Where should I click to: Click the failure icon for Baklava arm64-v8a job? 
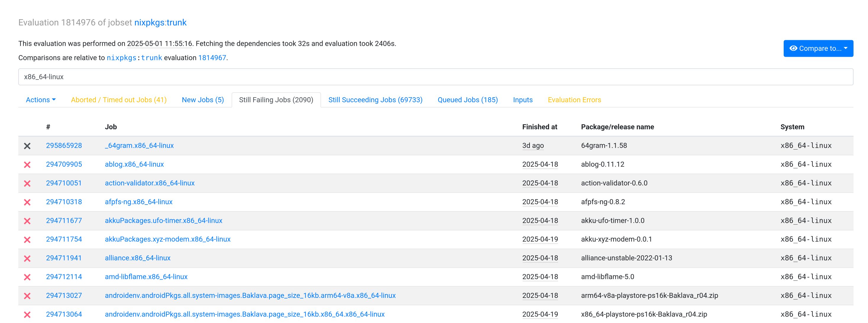tap(27, 296)
